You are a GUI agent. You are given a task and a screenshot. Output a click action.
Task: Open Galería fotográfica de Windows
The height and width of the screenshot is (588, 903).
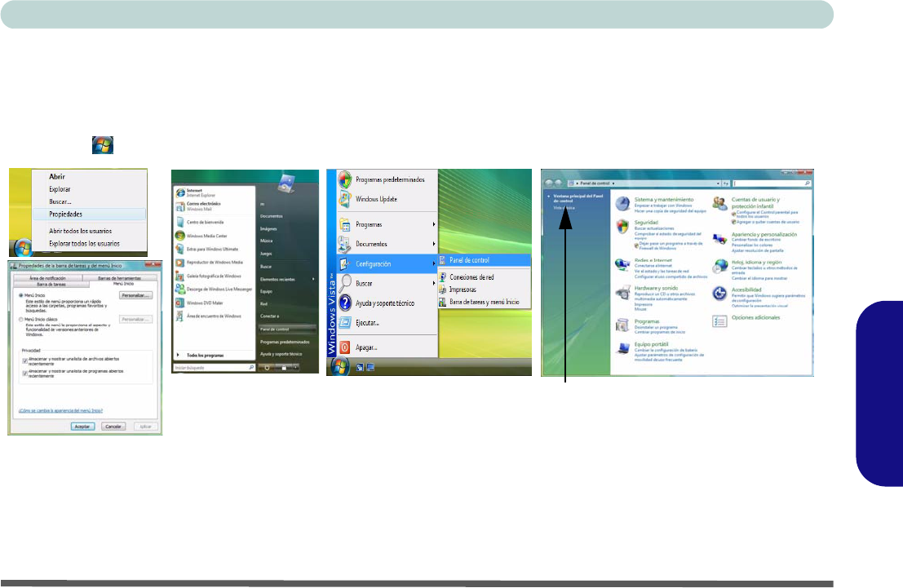pos(213,276)
